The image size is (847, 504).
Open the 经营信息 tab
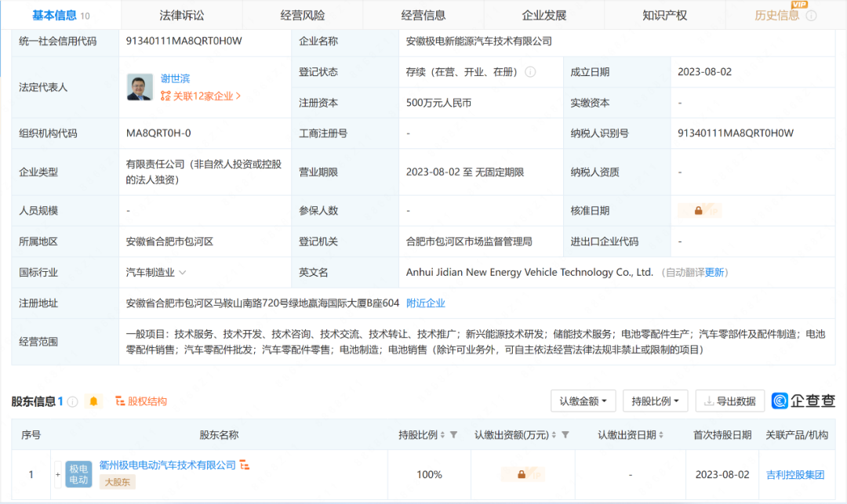point(423,15)
